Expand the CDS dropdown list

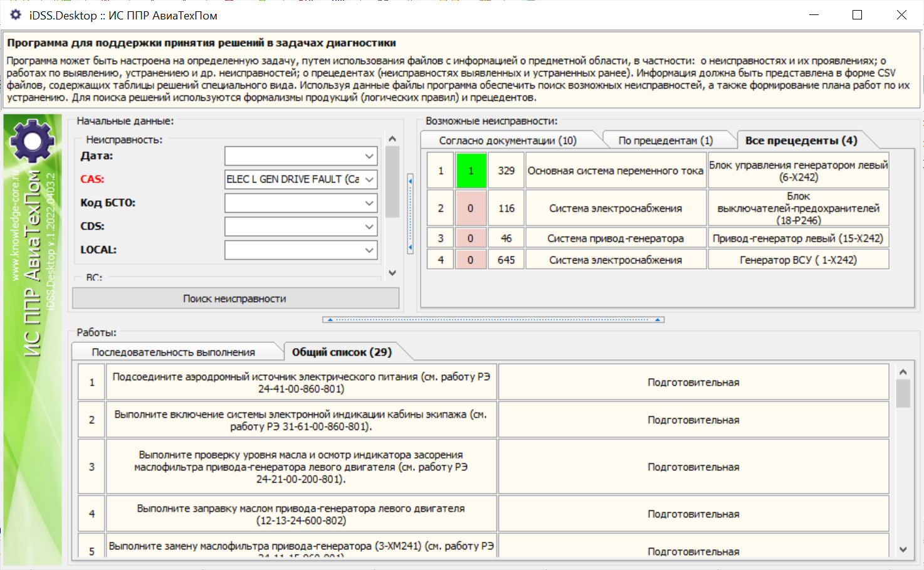point(369,226)
